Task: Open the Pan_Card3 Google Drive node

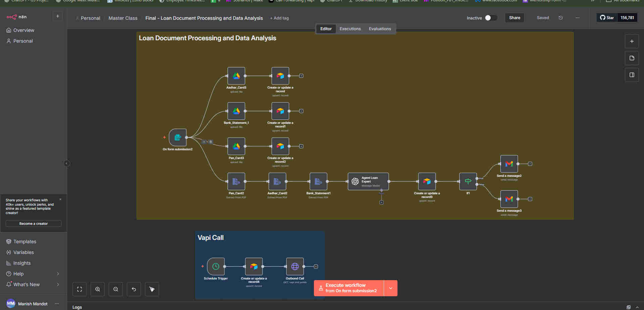Action: pyautogui.click(x=236, y=146)
